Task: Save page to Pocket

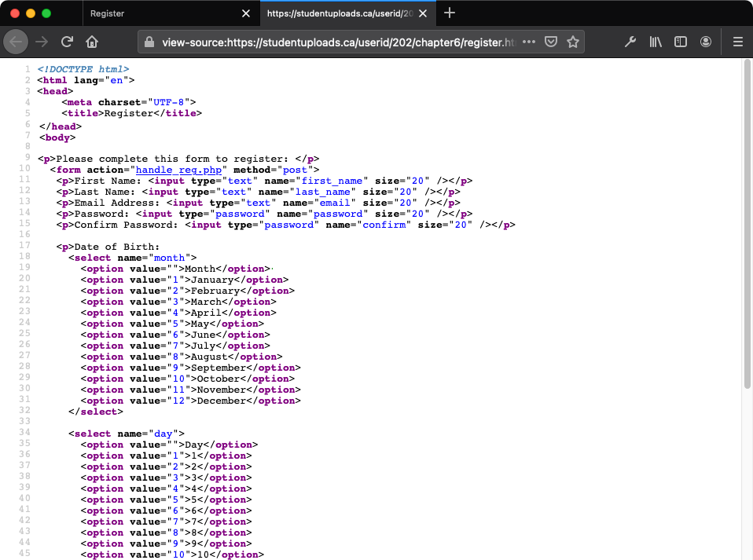Action: coord(551,42)
